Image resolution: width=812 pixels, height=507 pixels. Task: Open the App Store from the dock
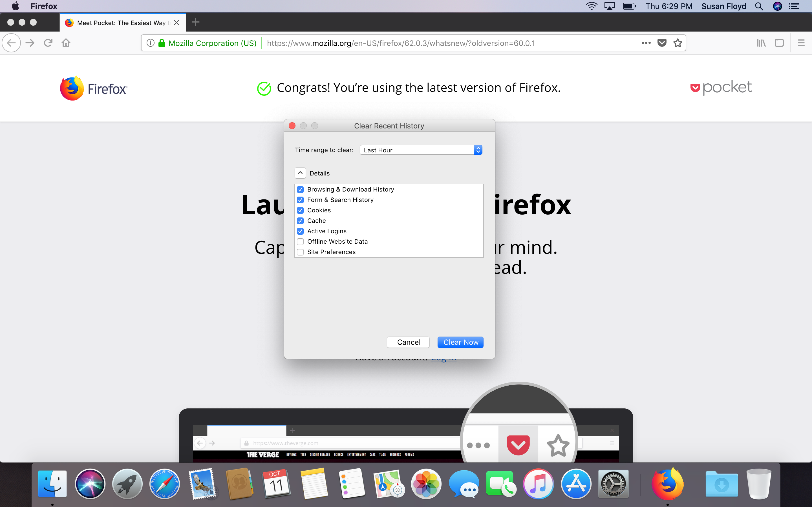coord(576,484)
